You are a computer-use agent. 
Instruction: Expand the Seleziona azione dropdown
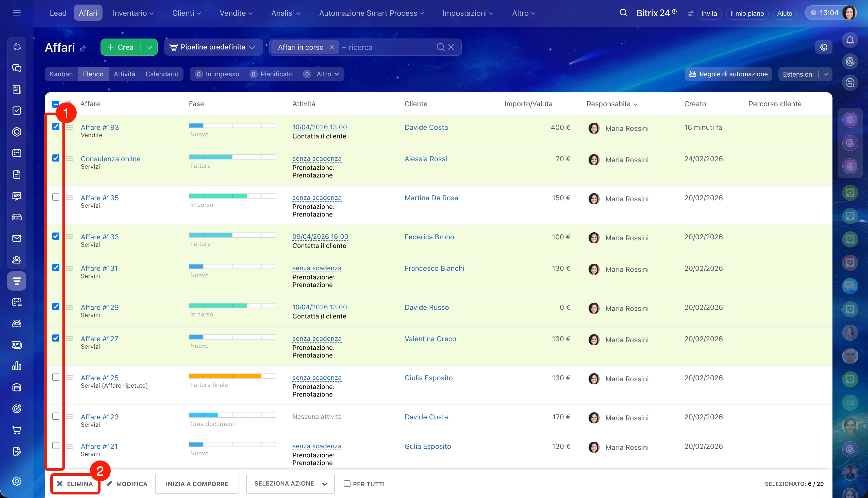(290, 484)
